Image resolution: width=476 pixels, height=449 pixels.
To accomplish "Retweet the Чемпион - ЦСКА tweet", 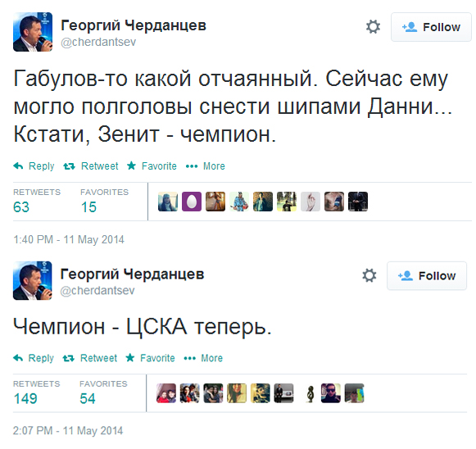I will coord(89,358).
